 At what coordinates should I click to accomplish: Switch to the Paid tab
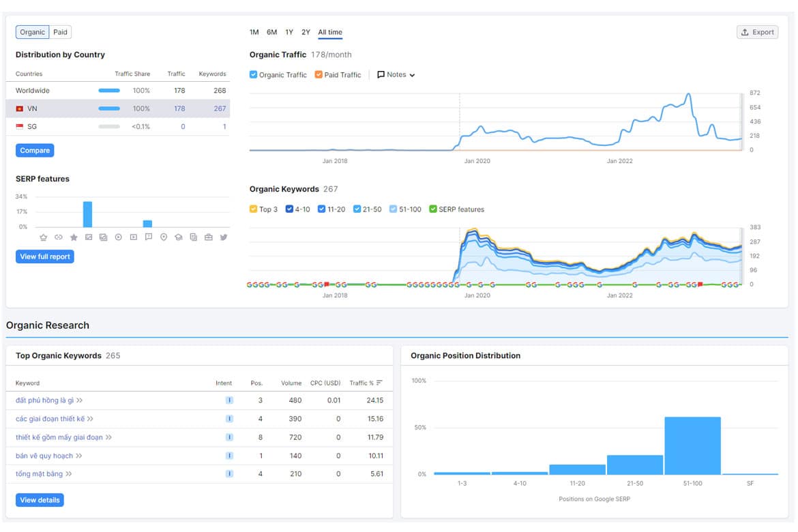coord(60,32)
